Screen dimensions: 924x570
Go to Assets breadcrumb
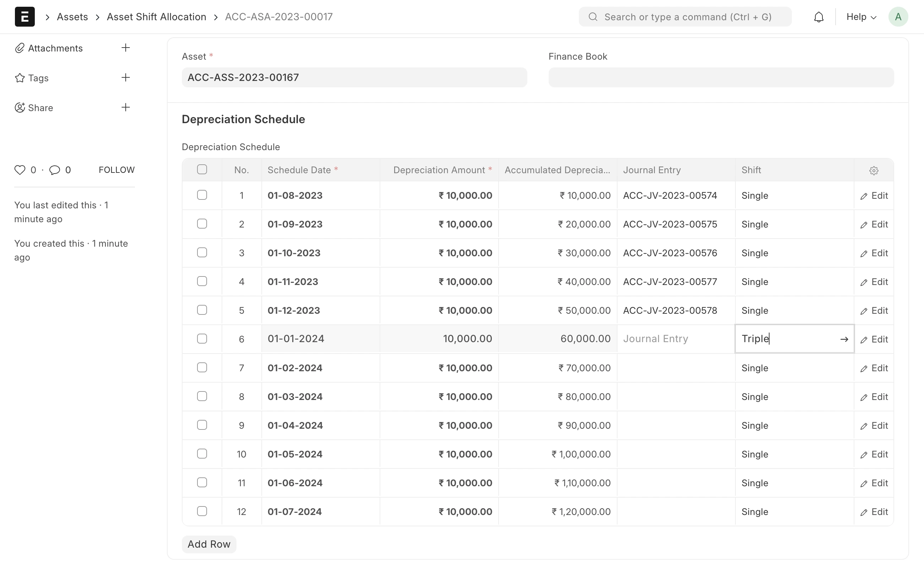pos(72,17)
